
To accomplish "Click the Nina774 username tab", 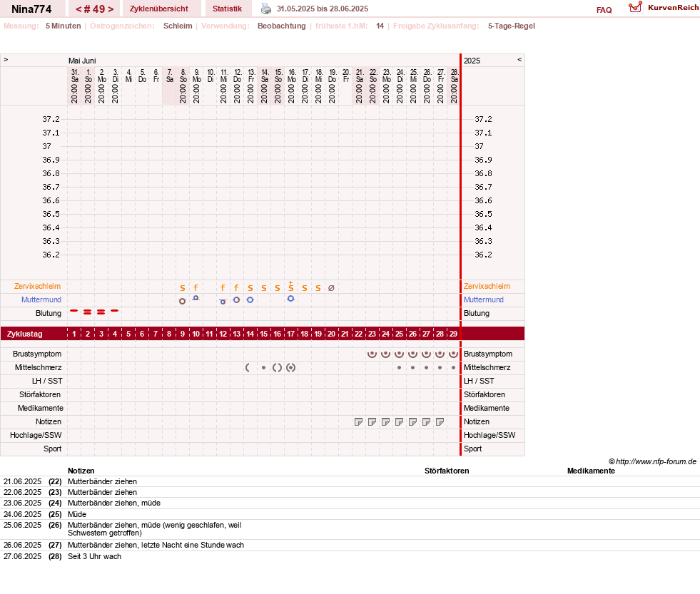I will tap(31, 9).
